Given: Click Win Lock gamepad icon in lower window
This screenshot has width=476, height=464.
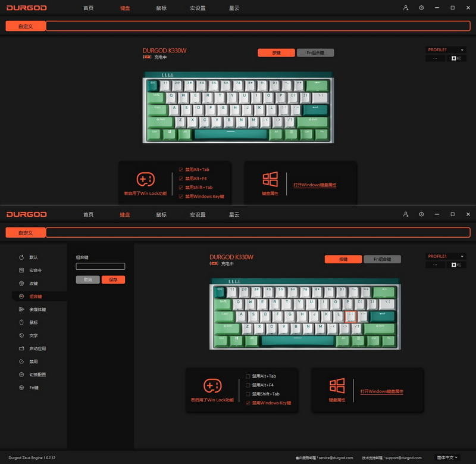Looking at the screenshot, I should point(212,385).
